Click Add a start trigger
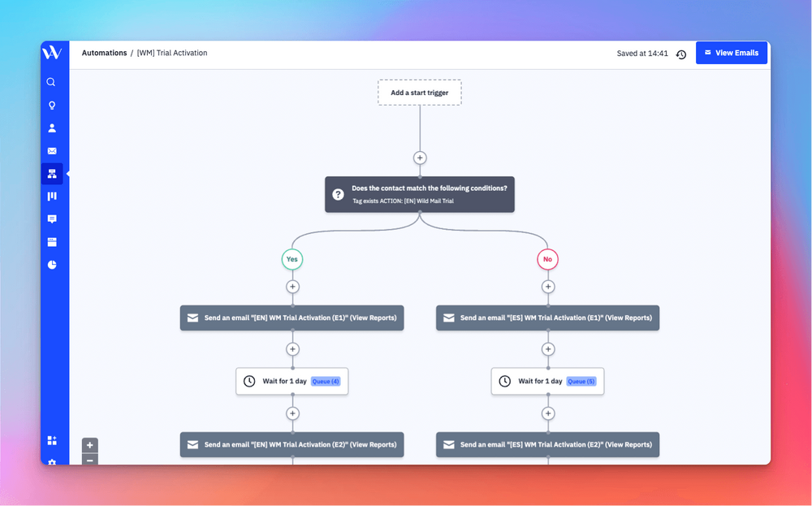The width and height of the screenshot is (812, 506). (419, 92)
